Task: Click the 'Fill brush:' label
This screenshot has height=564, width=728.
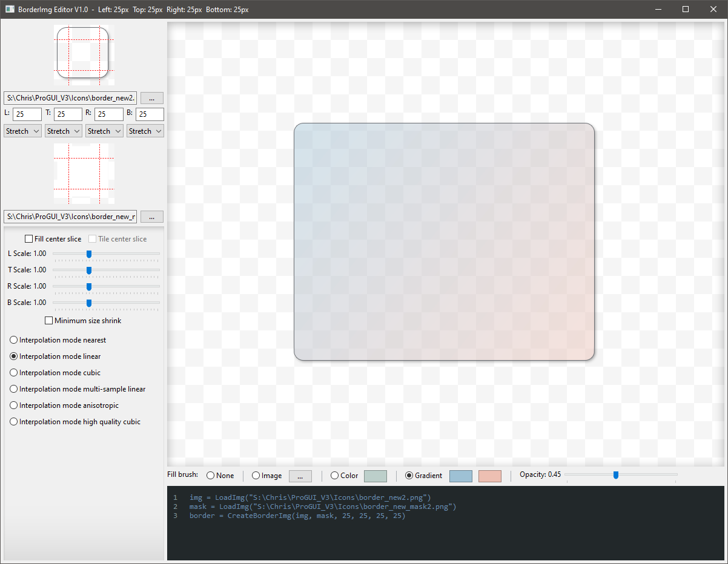Action: coord(182,474)
